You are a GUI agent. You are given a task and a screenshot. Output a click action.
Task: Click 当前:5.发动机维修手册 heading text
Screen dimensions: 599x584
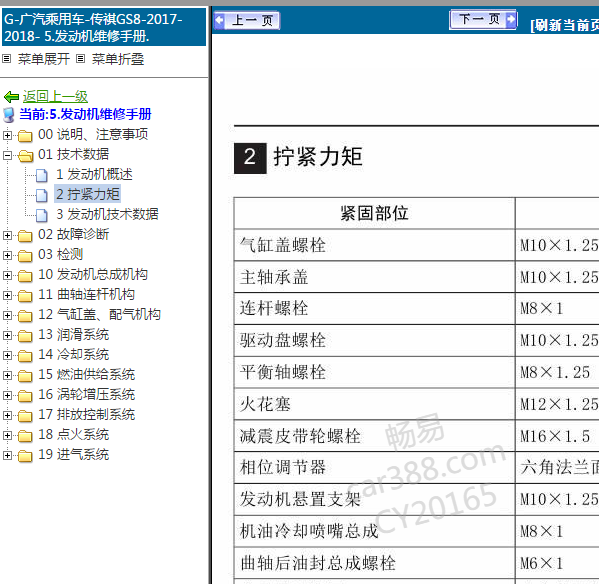(85, 114)
